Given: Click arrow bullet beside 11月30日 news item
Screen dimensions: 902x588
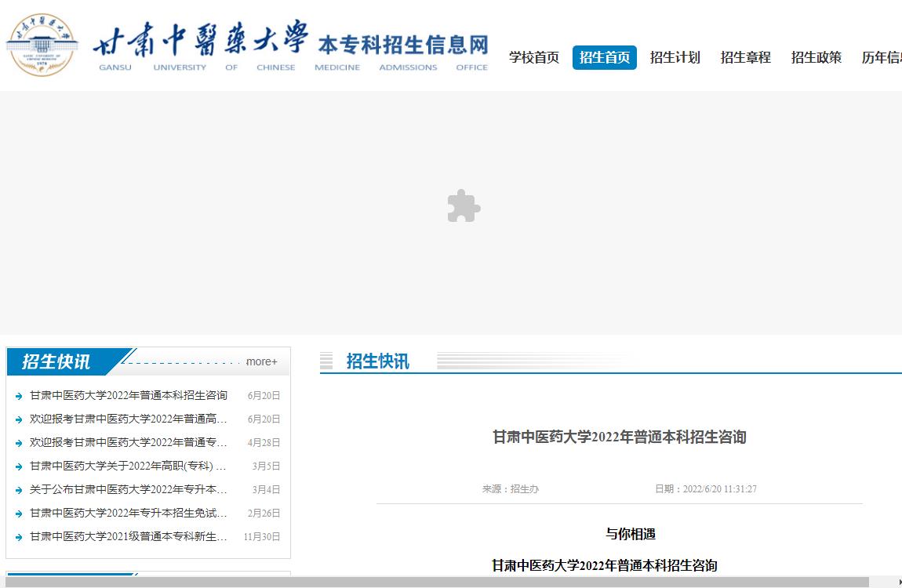Looking at the screenshot, I should pos(19,537).
